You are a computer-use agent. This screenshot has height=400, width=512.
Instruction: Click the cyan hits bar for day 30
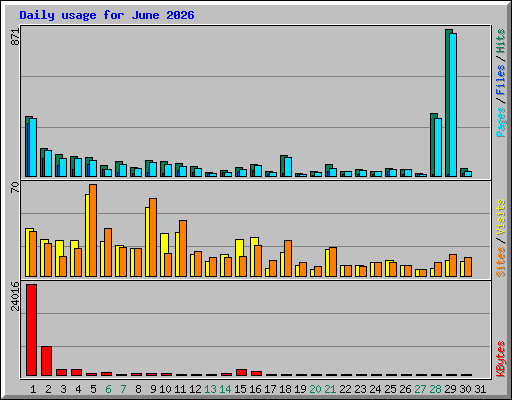468,174
